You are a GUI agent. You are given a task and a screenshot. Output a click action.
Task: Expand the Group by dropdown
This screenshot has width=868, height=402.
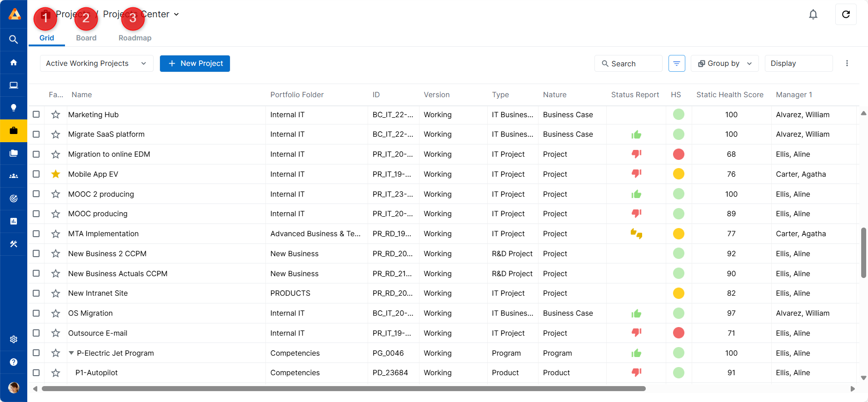point(724,64)
